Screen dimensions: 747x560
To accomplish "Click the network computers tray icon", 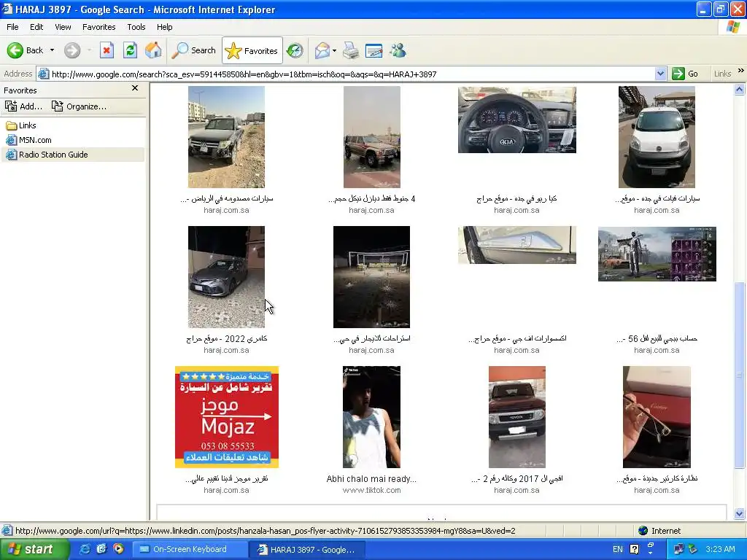I will click(678, 550).
